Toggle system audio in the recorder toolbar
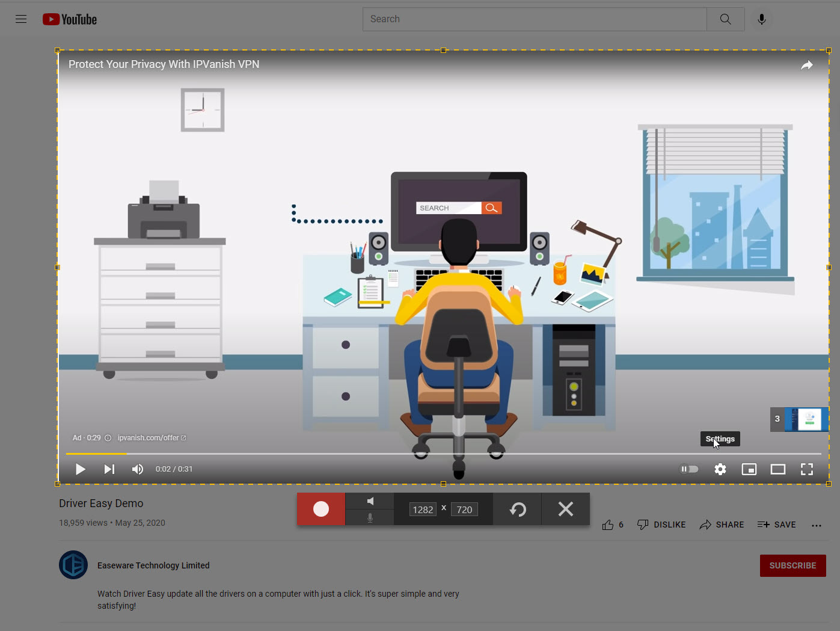Viewport: 840px width, 631px height. pos(370,501)
